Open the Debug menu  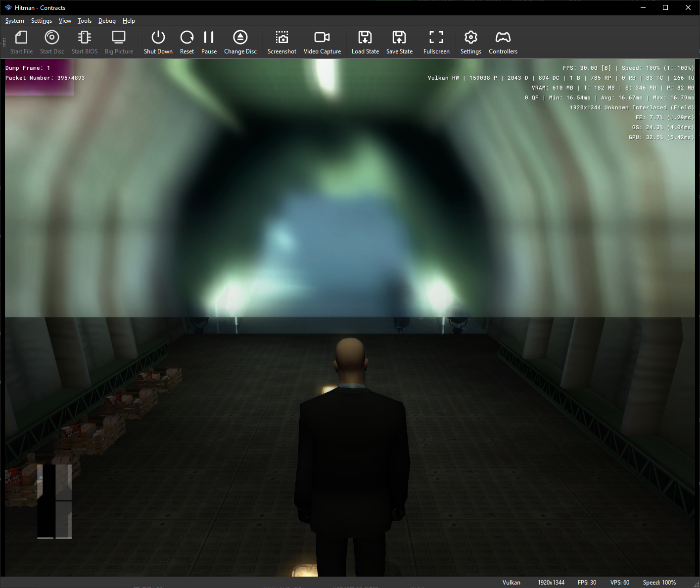click(x=107, y=21)
